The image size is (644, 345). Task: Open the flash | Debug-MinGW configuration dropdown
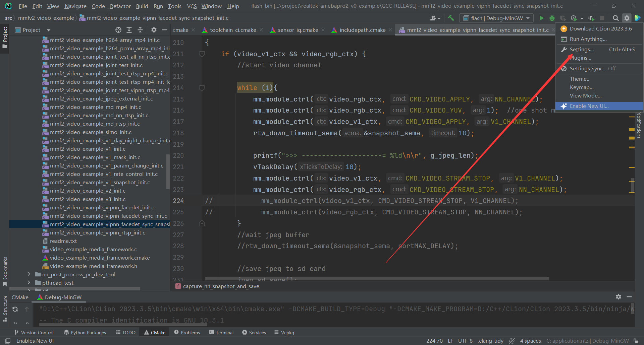(496, 18)
